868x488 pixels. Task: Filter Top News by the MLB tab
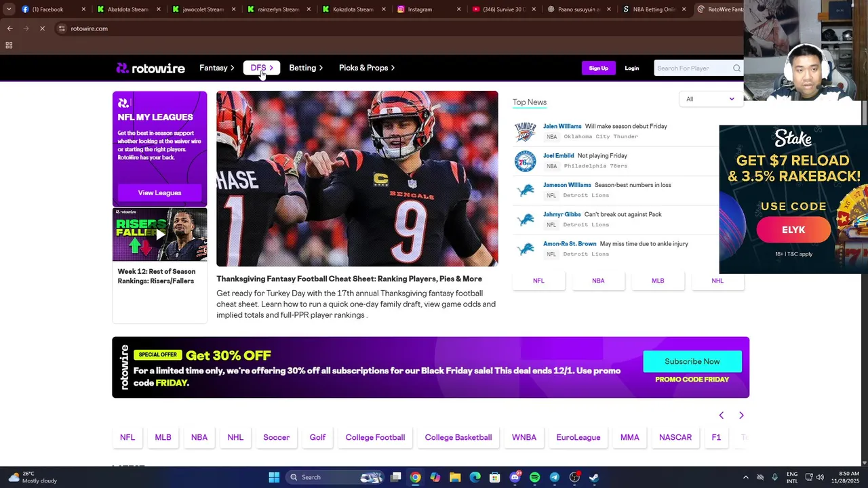coord(658,281)
